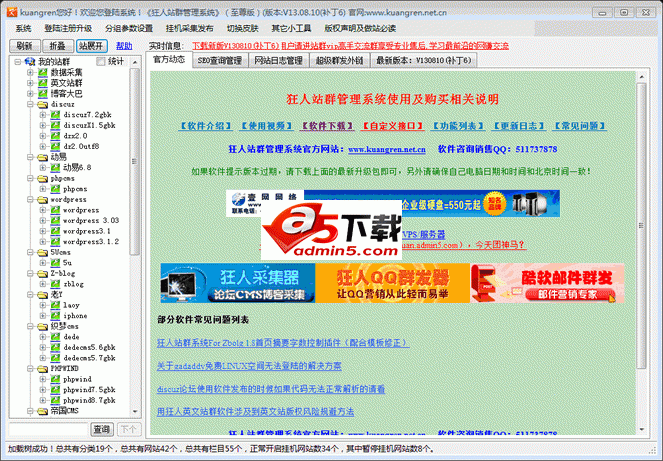Click the PHPWIND folder icon
The width and height of the screenshot is (663, 461).
point(42,368)
